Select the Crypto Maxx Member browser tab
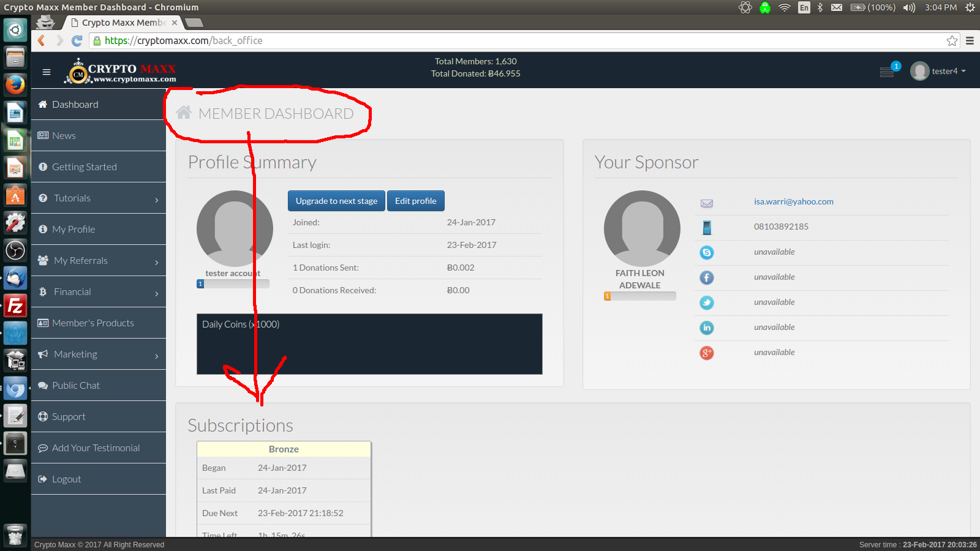 click(x=123, y=23)
